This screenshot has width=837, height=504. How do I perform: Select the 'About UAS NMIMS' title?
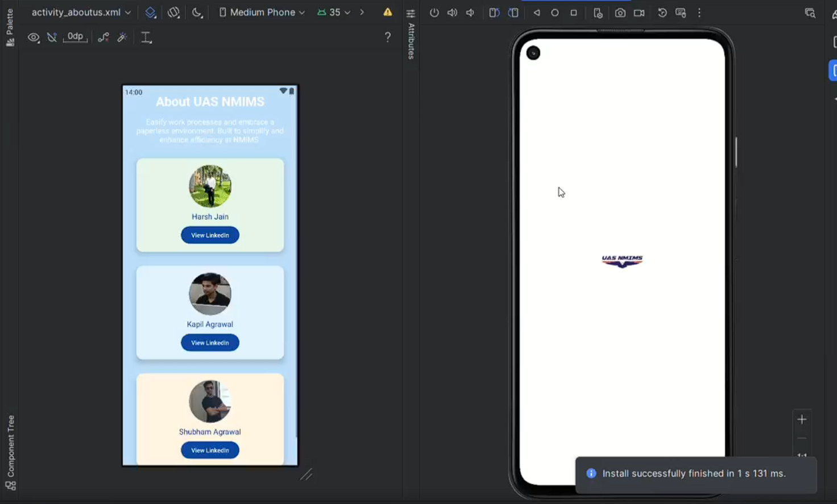[x=210, y=102]
